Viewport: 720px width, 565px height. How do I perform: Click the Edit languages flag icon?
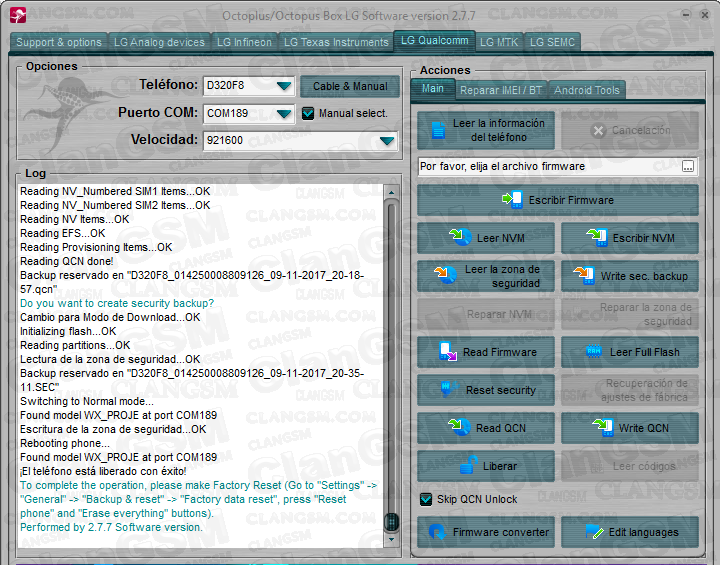coord(594,531)
